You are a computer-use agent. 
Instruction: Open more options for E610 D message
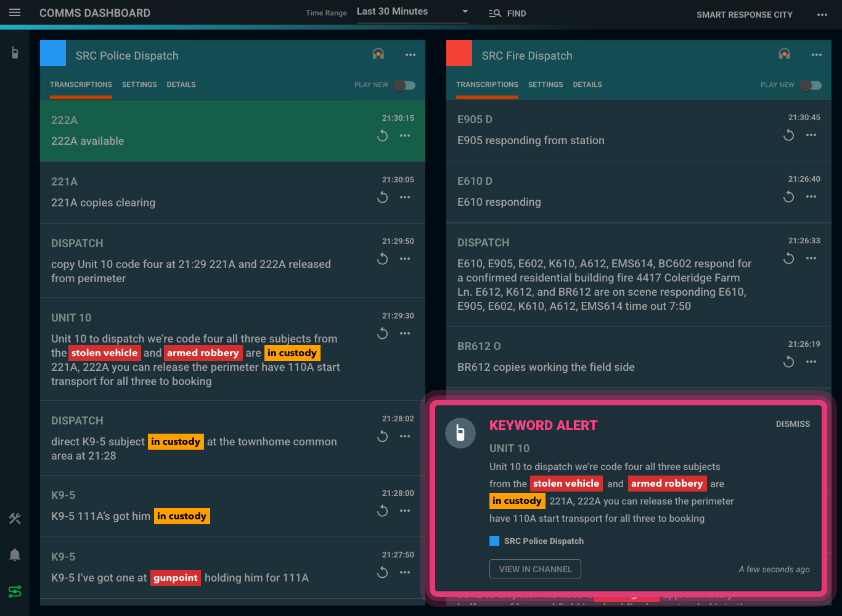[x=811, y=197]
